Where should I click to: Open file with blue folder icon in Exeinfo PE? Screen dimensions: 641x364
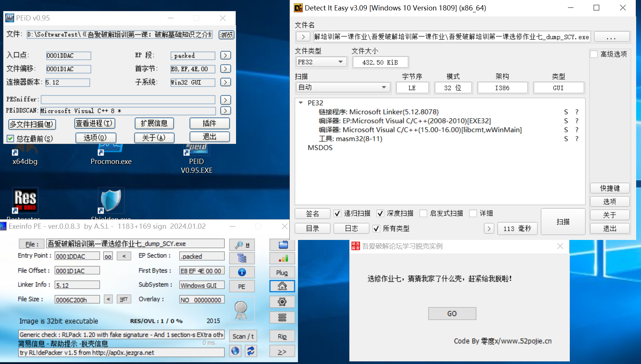click(x=282, y=245)
